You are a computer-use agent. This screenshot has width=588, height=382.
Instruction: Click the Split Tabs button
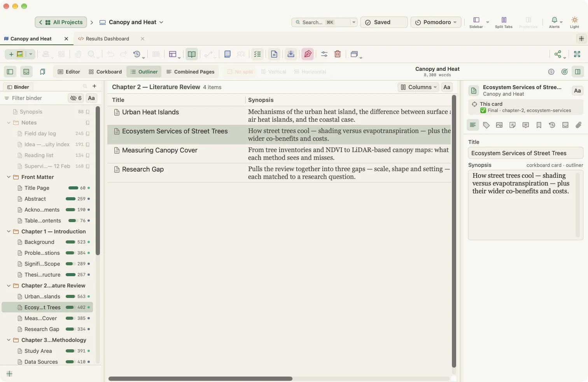504,22
